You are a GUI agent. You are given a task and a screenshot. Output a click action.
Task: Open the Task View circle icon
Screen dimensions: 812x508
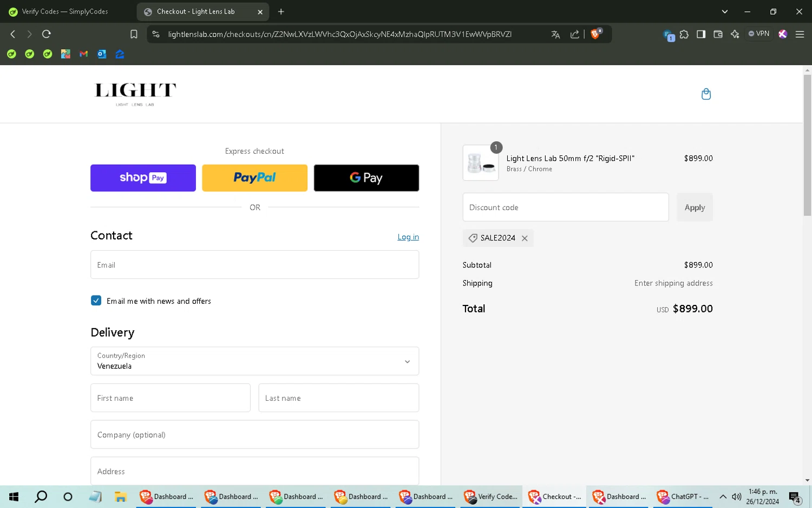click(68, 497)
